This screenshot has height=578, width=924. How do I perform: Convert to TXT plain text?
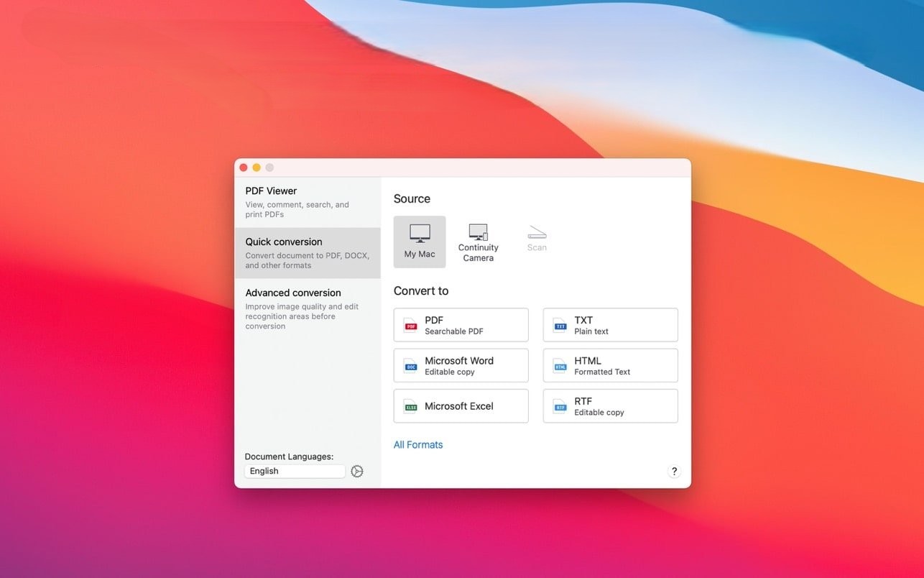[611, 325]
